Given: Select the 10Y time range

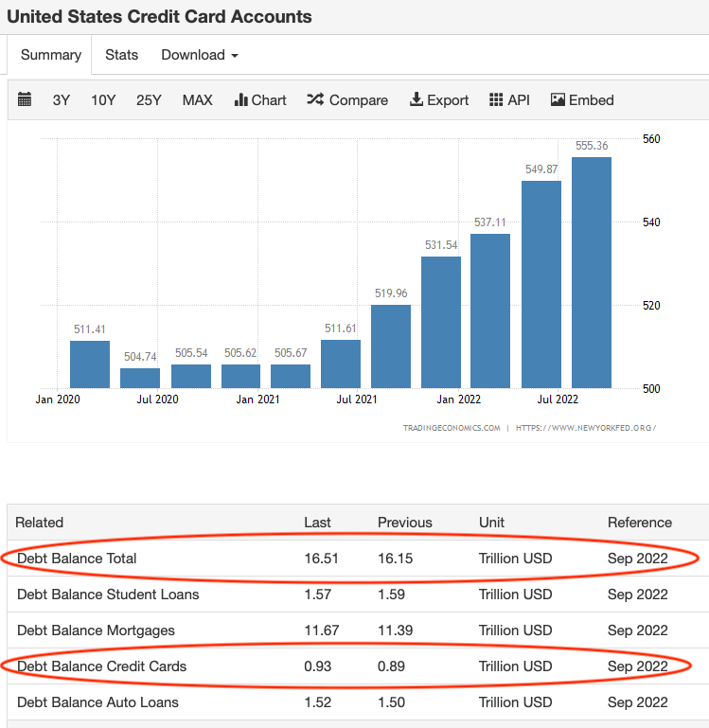Looking at the screenshot, I should [103, 99].
